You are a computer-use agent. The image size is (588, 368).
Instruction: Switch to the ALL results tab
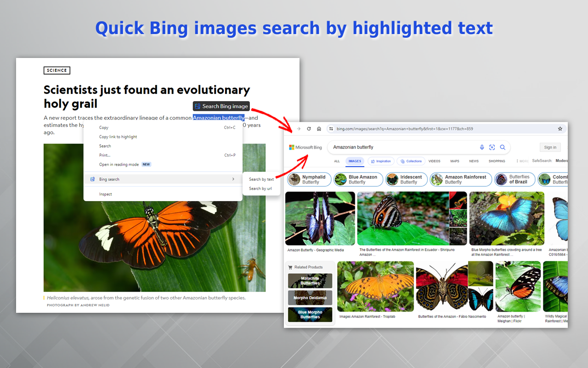pyautogui.click(x=337, y=161)
